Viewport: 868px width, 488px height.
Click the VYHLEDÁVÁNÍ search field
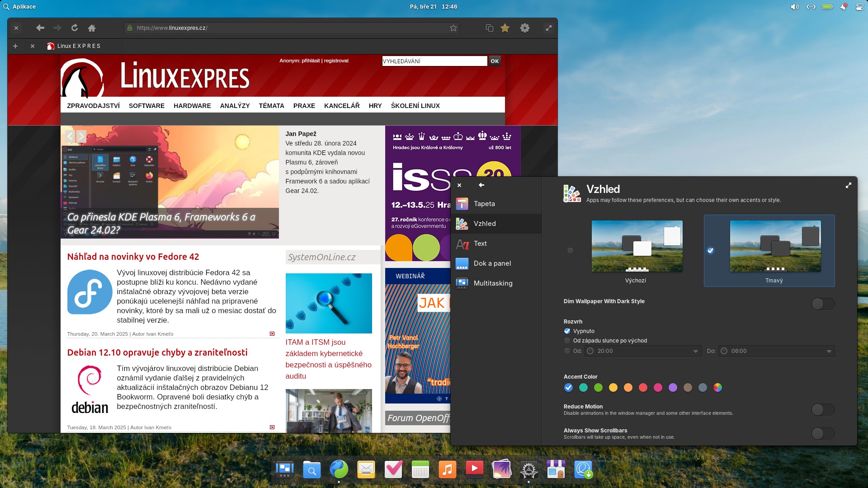[x=434, y=61]
